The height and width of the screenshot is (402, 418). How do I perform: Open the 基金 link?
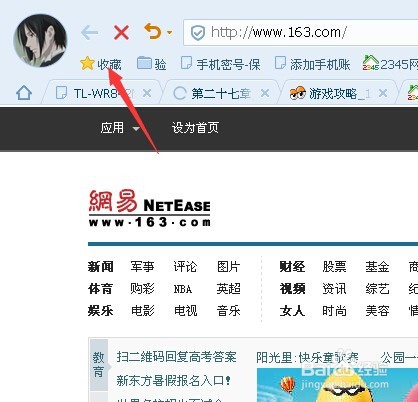[377, 267]
